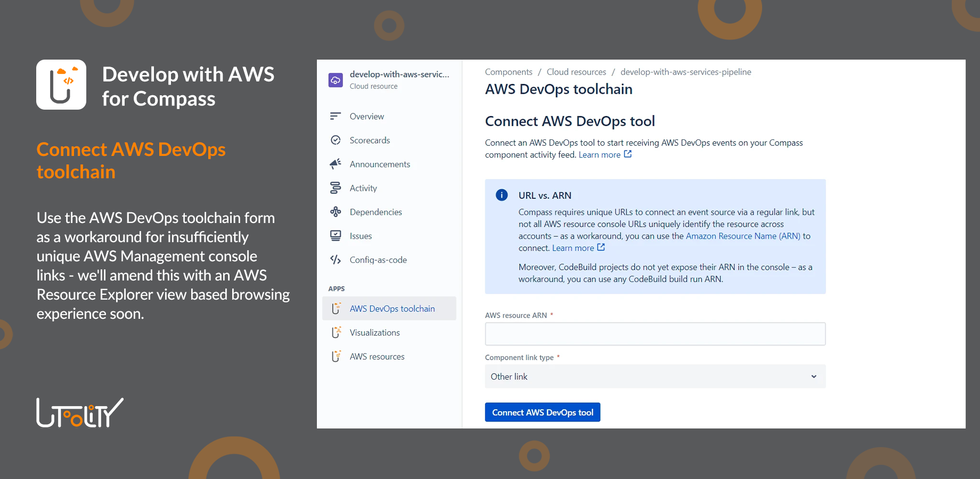Screen dimensions: 980x479
Task: Click the Overview lines icon
Action: (336, 116)
